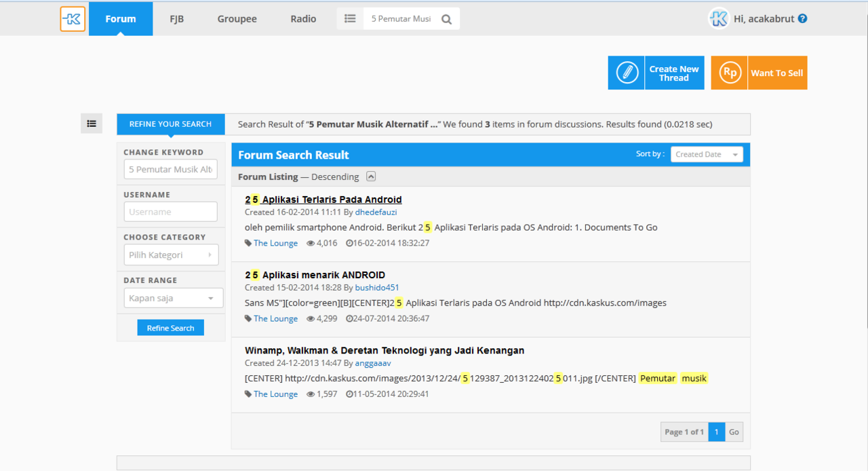Click the user avatar icon near acakabrut
The height and width of the screenshot is (471, 868).
click(x=719, y=18)
